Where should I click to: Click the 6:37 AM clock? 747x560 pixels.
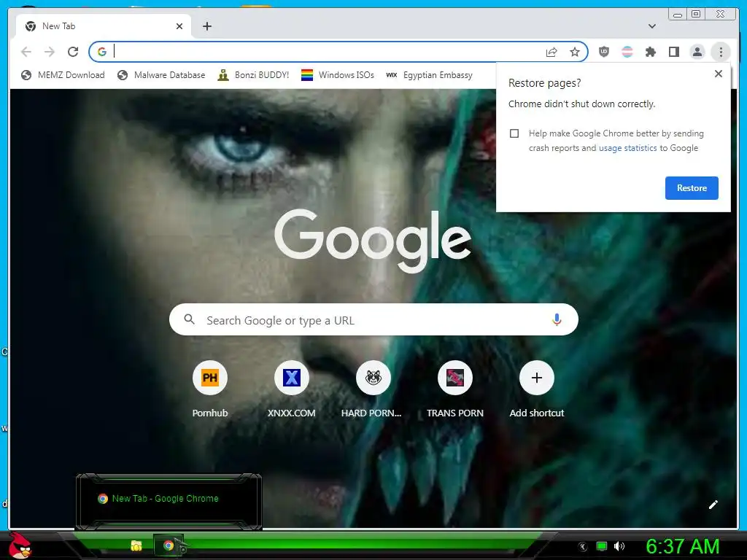click(x=682, y=547)
